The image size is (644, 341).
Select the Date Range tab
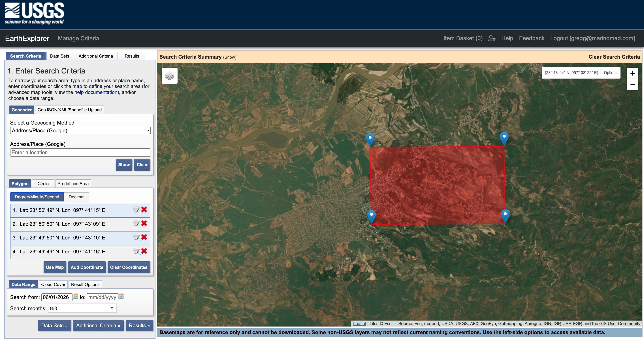[23, 285]
